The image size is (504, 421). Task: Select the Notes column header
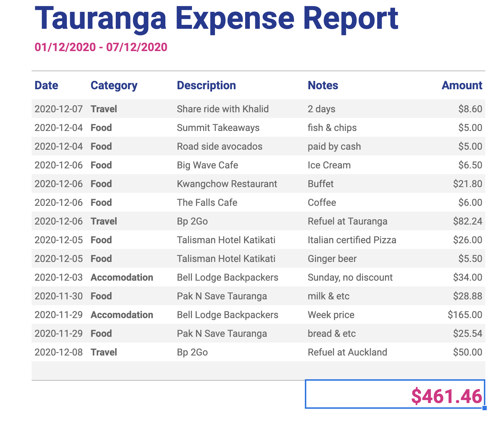pos(323,85)
